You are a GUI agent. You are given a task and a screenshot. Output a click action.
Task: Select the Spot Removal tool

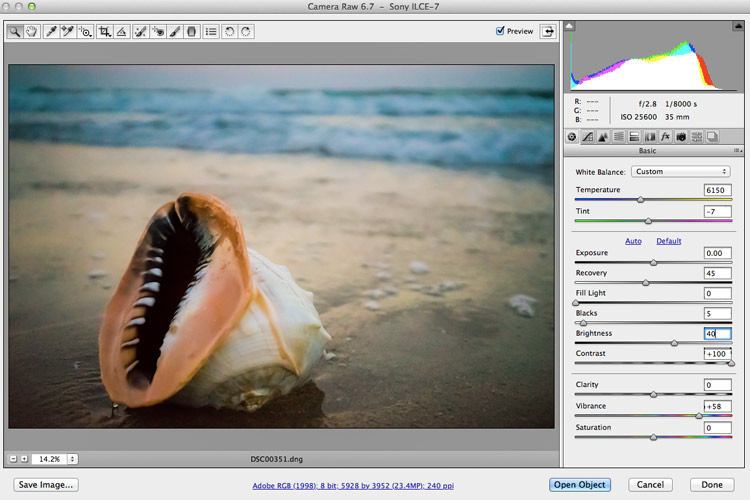(140, 32)
